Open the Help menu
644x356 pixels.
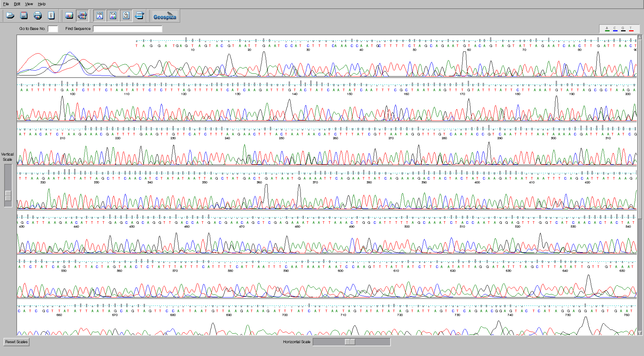(42, 4)
